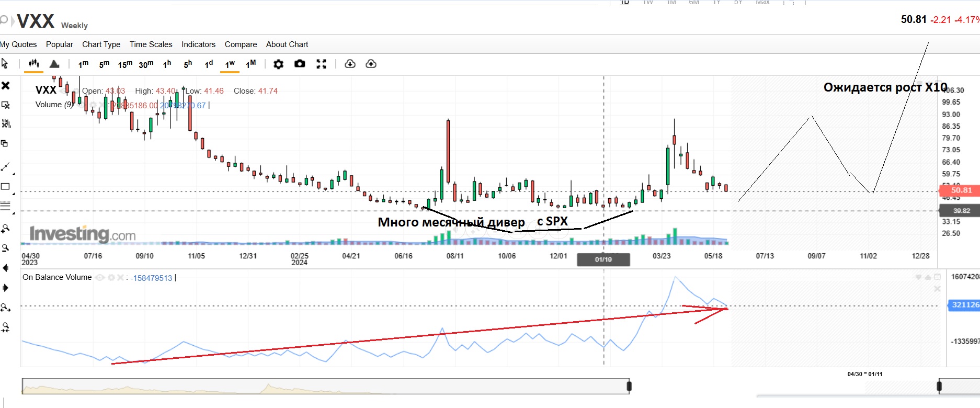Open chart settings gear icon
Viewport: 980px width, 408px height.
pyautogui.click(x=278, y=64)
